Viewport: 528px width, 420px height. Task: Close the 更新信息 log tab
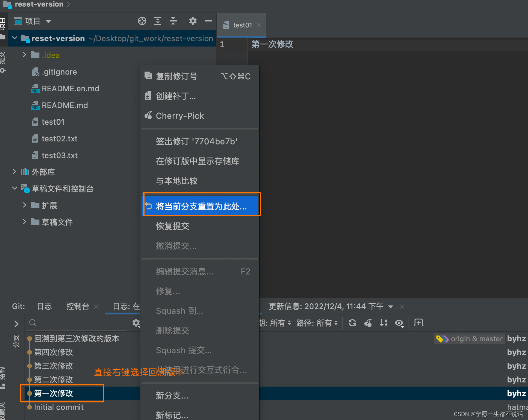[x=402, y=307]
